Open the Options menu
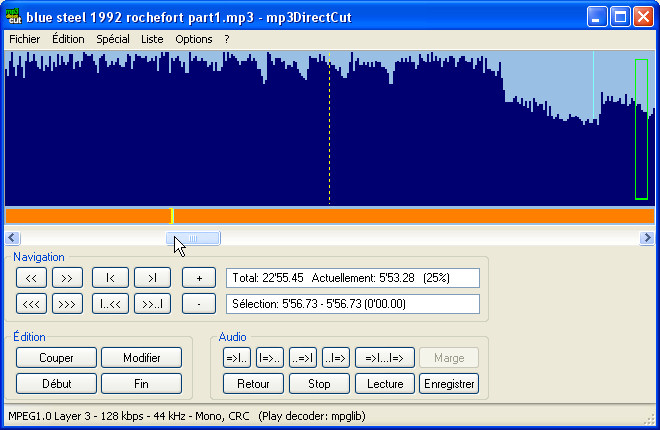The width and height of the screenshot is (660, 430). [194, 39]
